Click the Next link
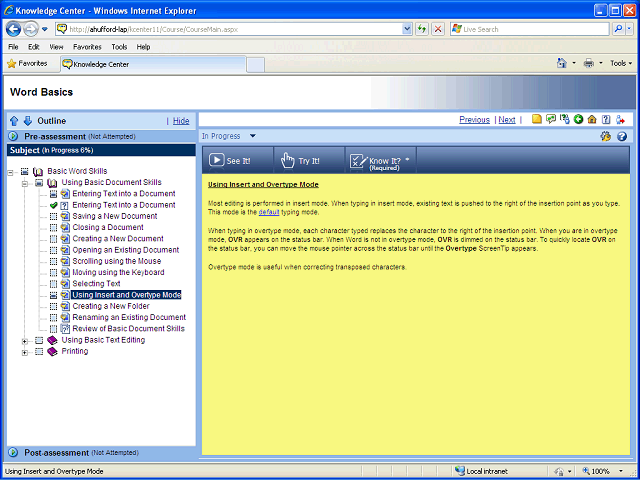The height and width of the screenshot is (480, 640). click(x=507, y=120)
